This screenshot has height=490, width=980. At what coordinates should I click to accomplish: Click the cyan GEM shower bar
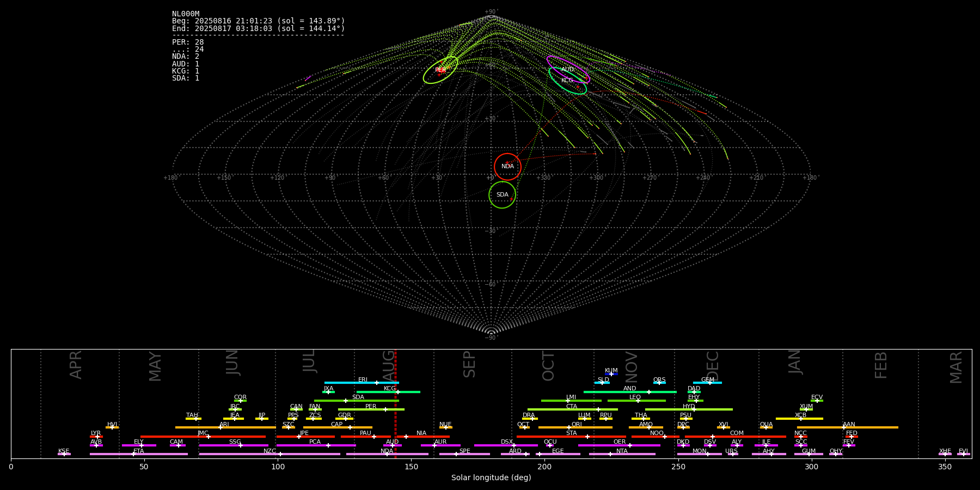click(x=707, y=383)
